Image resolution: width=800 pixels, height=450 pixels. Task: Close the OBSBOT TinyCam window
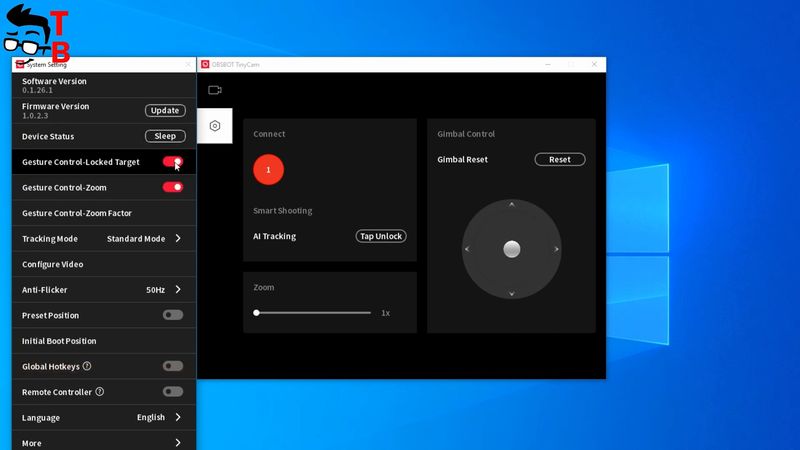[594, 64]
